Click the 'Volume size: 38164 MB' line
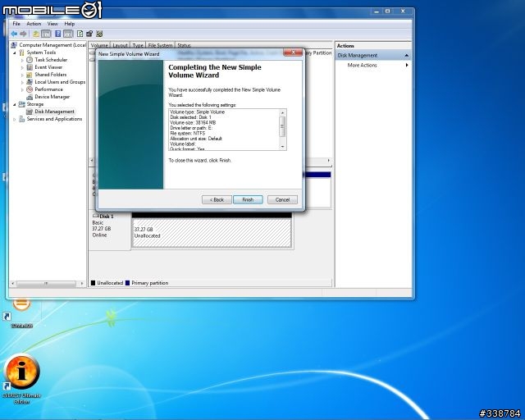This screenshot has height=420, width=525. tap(193, 122)
